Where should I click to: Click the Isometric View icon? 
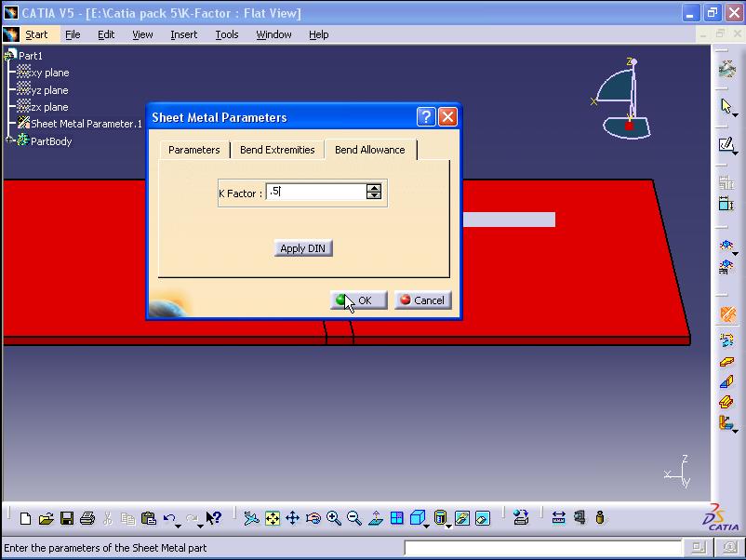(418, 518)
